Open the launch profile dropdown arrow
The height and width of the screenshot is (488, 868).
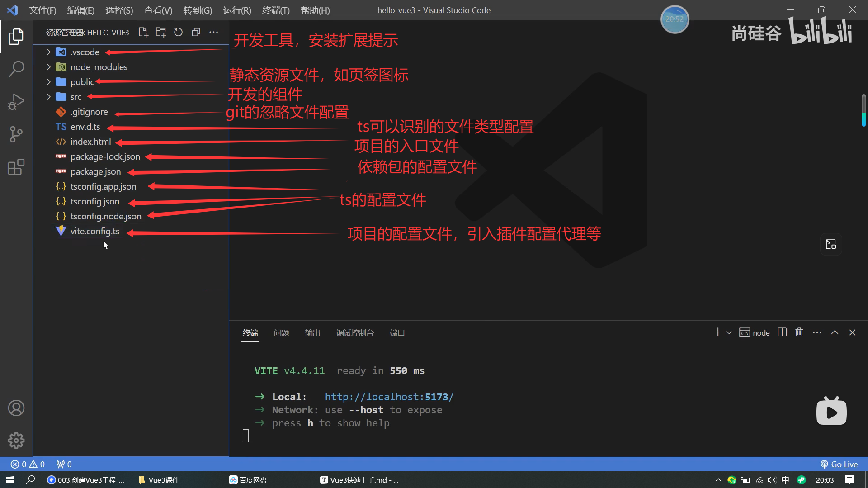click(729, 332)
